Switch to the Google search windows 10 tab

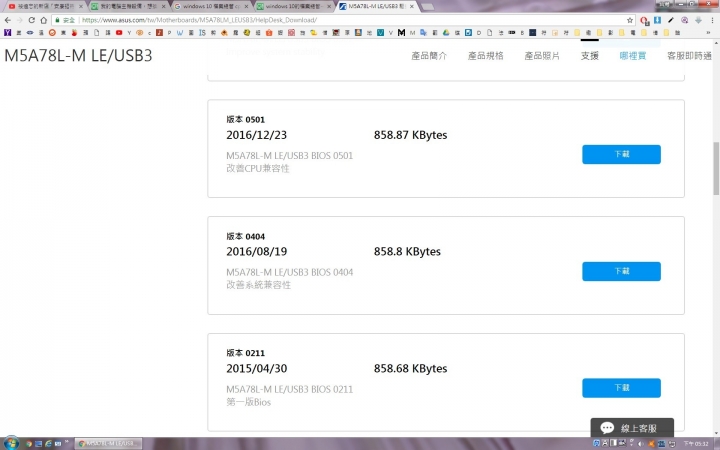pos(211,6)
